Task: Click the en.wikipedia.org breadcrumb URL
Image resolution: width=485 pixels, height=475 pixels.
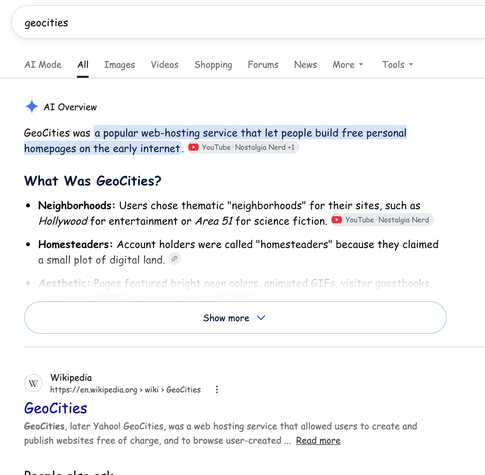Action: coord(125,390)
